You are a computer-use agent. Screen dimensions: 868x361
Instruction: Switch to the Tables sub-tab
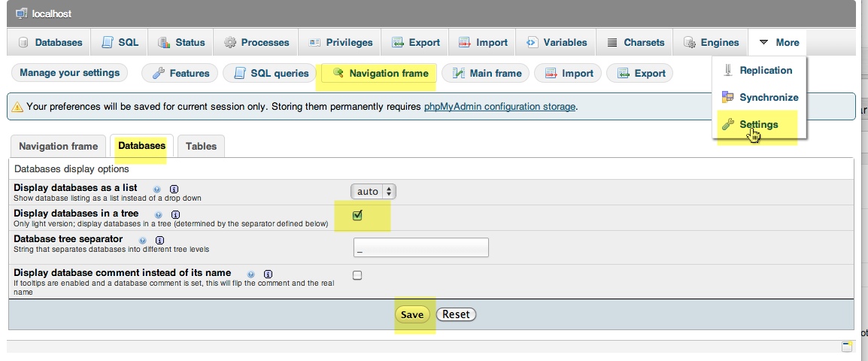(201, 147)
